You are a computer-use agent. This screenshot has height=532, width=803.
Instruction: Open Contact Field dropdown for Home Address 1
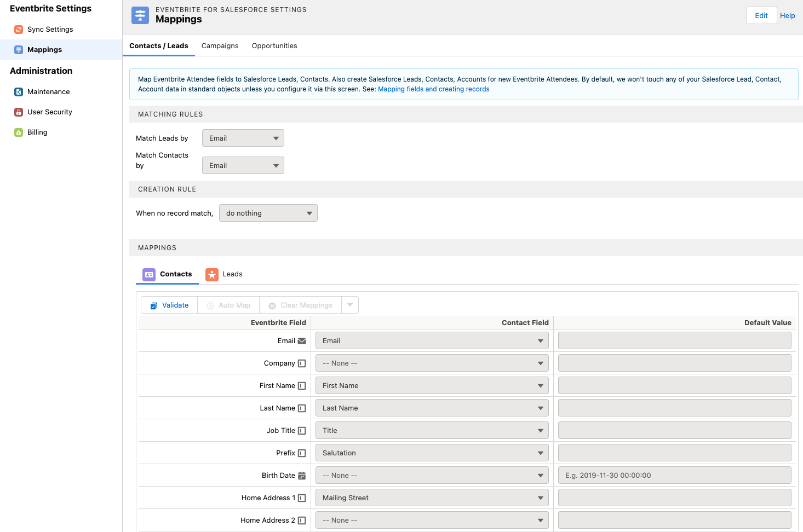click(432, 498)
